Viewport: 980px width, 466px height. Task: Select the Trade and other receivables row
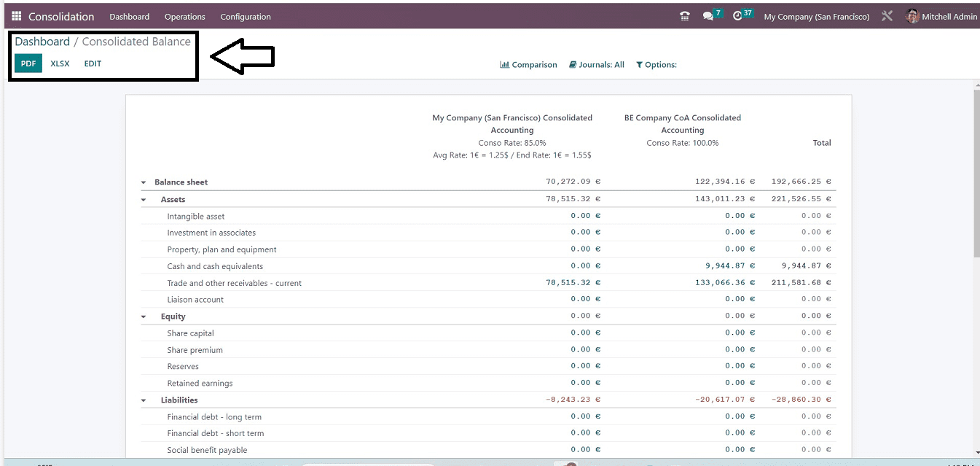click(235, 282)
